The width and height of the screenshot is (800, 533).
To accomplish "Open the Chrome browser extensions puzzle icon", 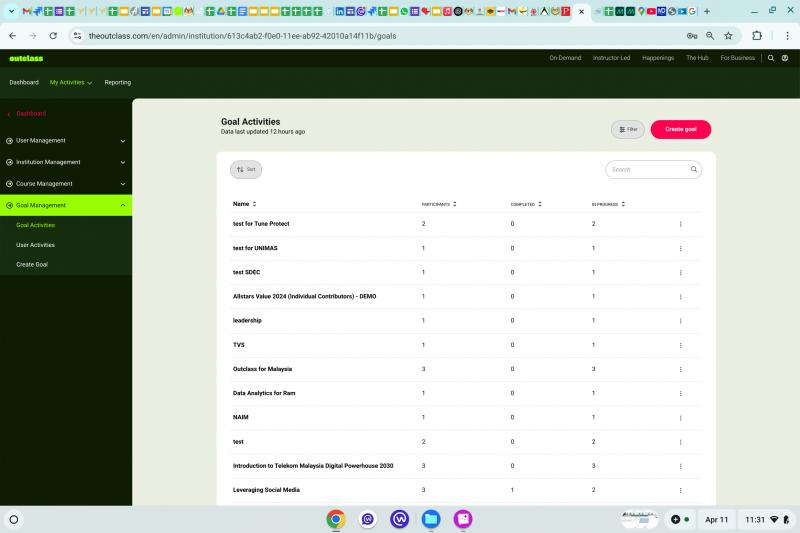I will click(x=757, y=36).
